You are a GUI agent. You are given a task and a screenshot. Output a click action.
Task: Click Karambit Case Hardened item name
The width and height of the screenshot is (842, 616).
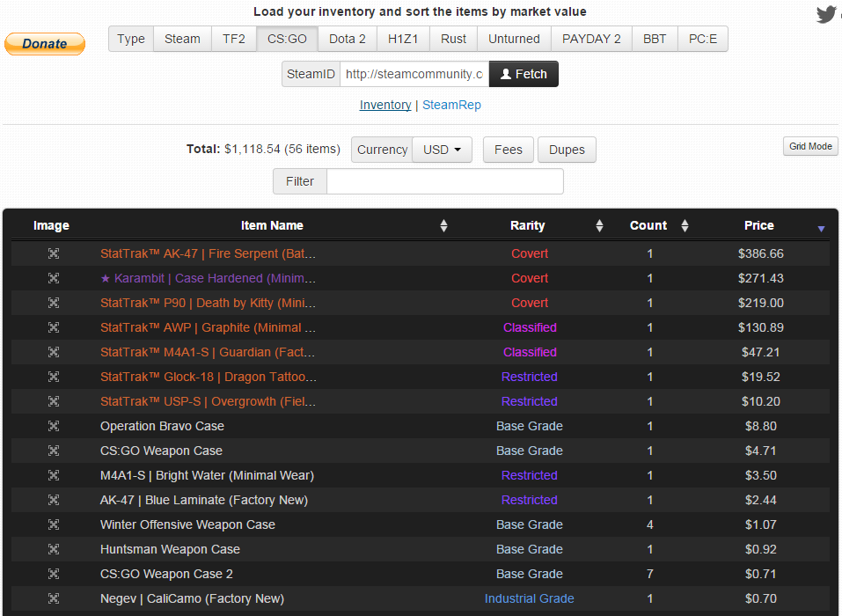[x=208, y=278]
